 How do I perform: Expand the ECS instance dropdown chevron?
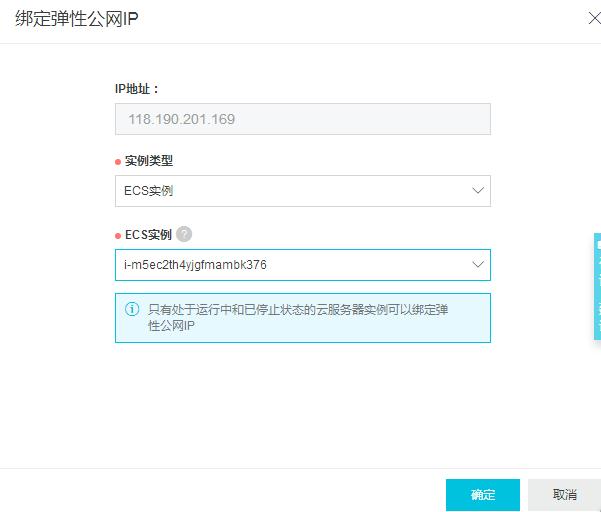pyautogui.click(x=476, y=265)
